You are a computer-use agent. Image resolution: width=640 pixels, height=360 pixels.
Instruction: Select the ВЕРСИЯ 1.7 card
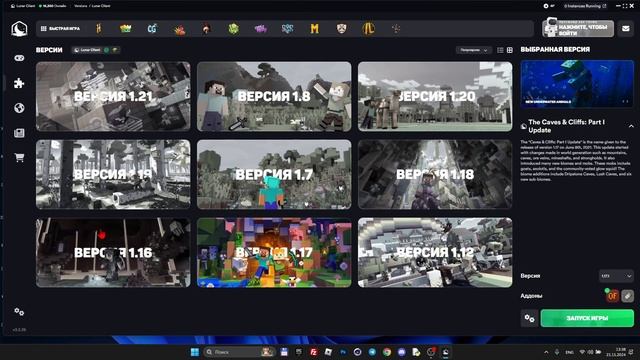(x=274, y=174)
